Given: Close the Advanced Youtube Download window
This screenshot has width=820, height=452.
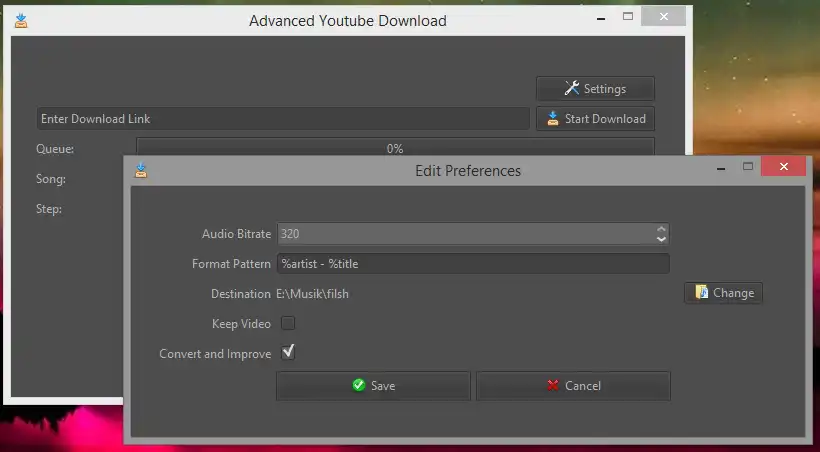Looking at the screenshot, I should [664, 17].
